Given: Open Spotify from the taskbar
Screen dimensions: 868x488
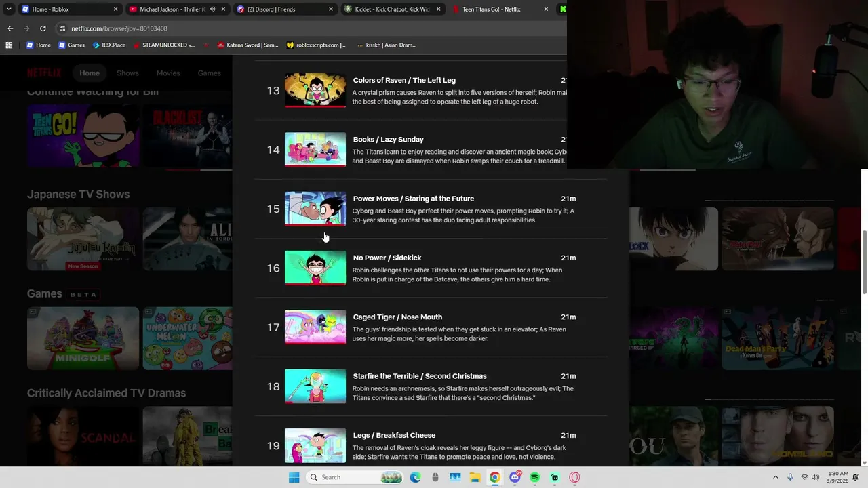Looking at the screenshot, I should coord(535,477).
